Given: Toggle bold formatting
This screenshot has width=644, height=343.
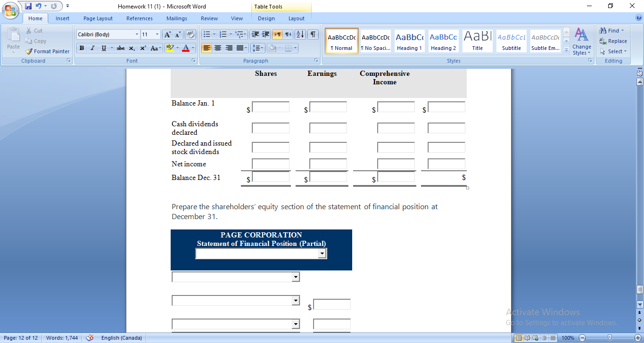Looking at the screenshot, I should coord(82,48).
